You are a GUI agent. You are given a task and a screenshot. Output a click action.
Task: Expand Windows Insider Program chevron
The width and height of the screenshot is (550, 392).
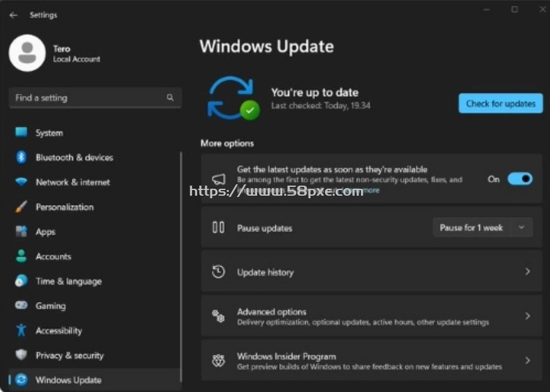527,360
